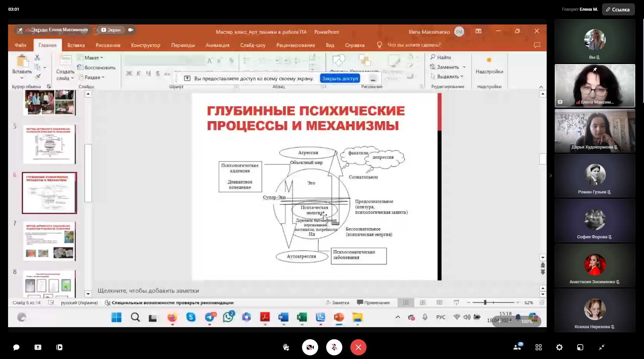Collapse the ribbon with chevron

click(x=541, y=87)
